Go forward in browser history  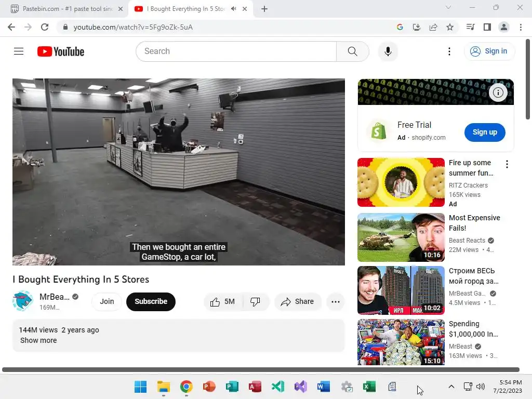point(28,27)
